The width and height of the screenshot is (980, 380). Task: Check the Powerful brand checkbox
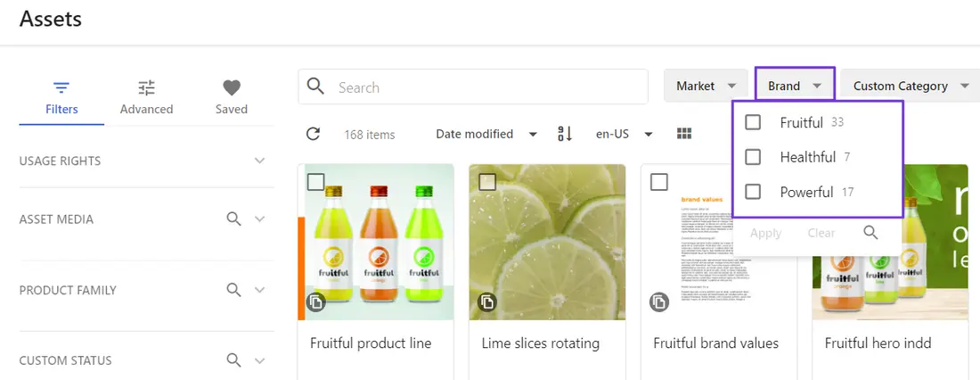click(753, 192)
